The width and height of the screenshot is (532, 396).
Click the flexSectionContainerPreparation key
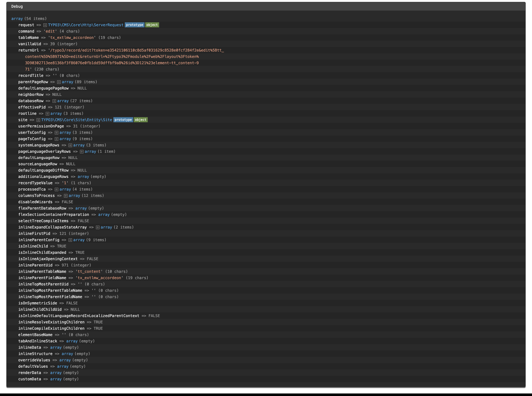[x=54, y=215]
